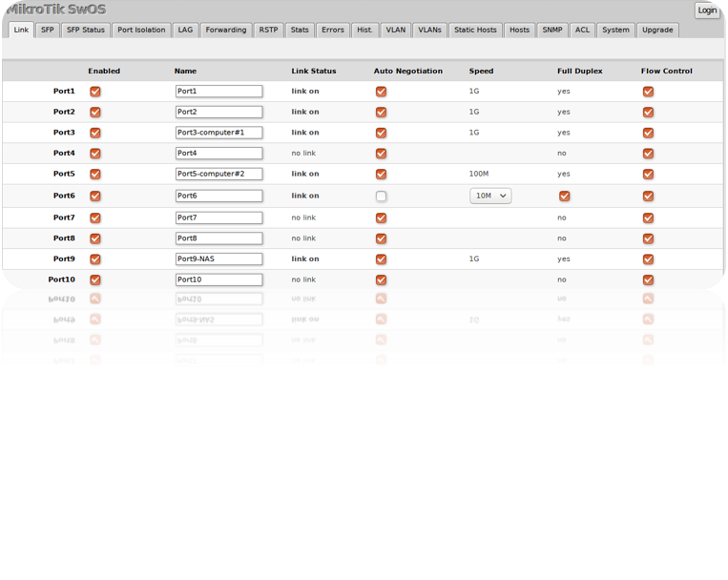The image size is (728, 580).
Task: Enable Auto Negotiation for Port6
Action: point(381,196)
